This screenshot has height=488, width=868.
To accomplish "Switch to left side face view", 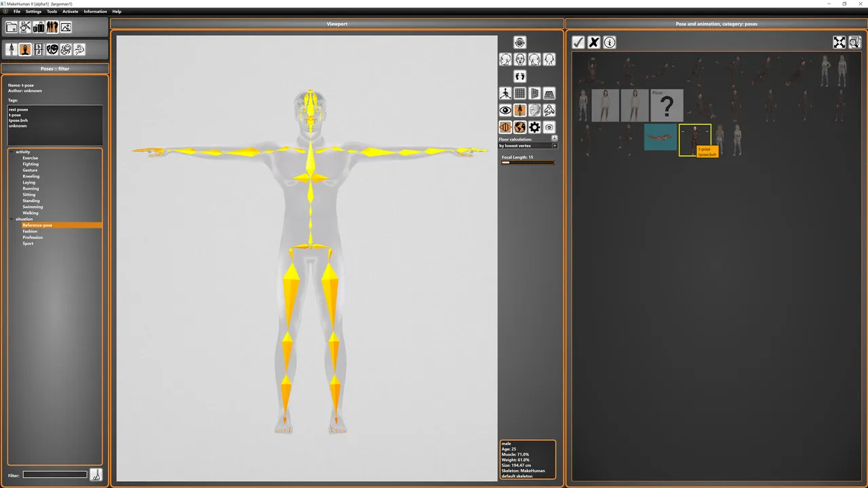I will [x=505, y=60].
